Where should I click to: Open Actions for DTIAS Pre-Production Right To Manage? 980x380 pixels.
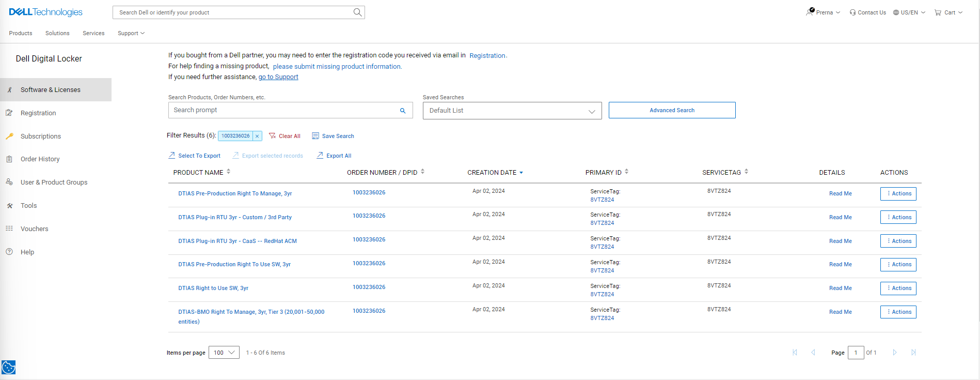tap(898, 193)
